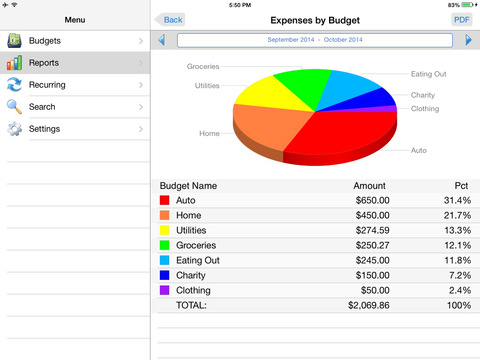This screenshot has width=480, height=360.
Task: Open the Budgets wallet icon
Action: (x=14, y=41)
